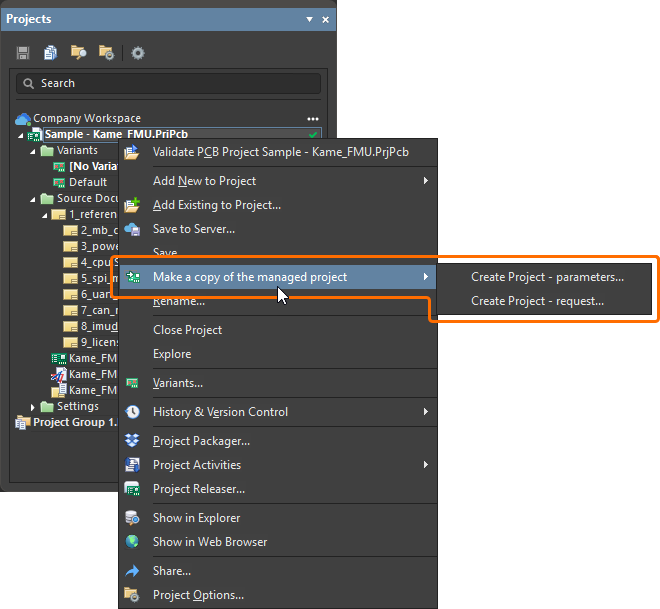The width and height of the screenshot is (660, 609).
Task: Click the Add Existing to Project icon
Action: point(132,205)
